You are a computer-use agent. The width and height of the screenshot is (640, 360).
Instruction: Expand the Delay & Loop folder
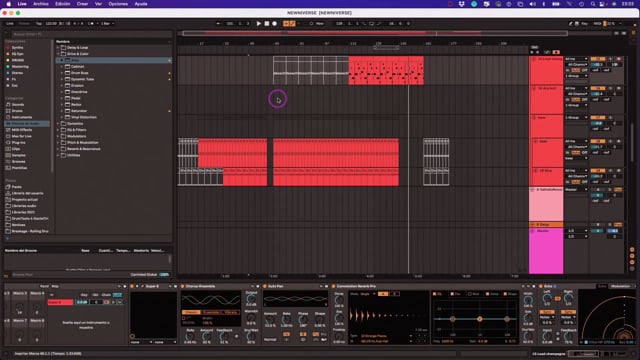58,47
